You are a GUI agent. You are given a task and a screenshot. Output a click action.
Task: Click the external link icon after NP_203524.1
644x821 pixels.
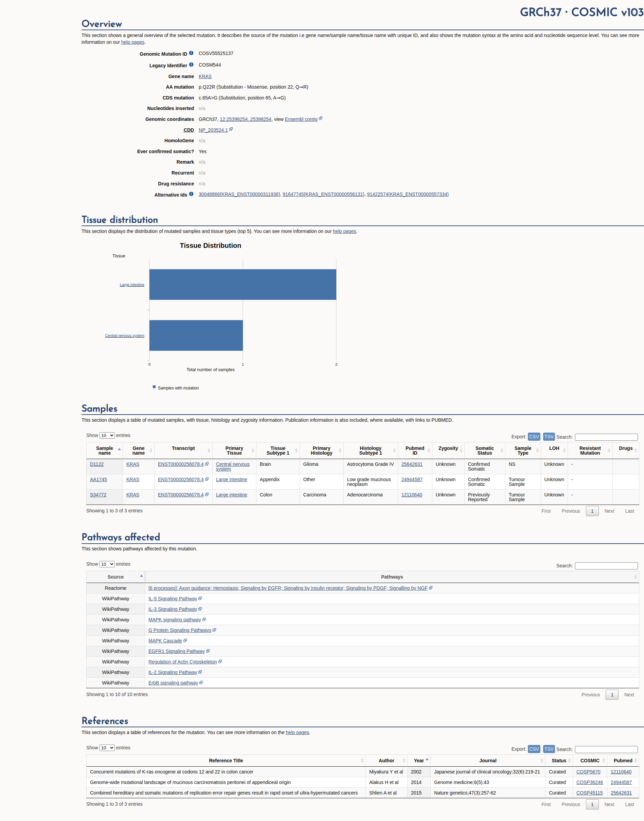coord(231,129)
